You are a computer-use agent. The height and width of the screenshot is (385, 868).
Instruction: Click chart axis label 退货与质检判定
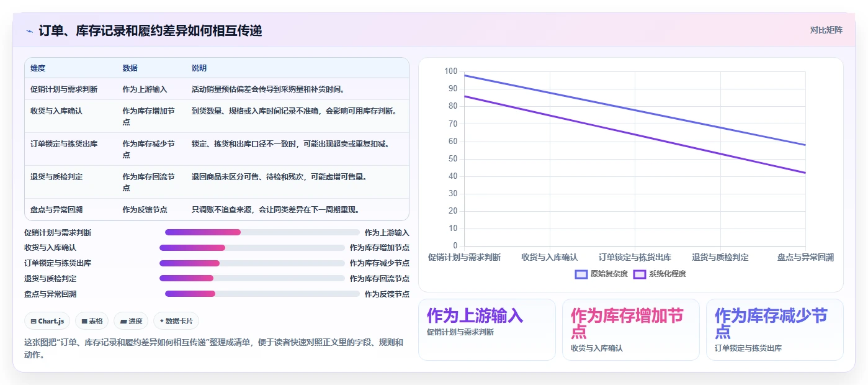pyautogui.click(x=720, y=257)
